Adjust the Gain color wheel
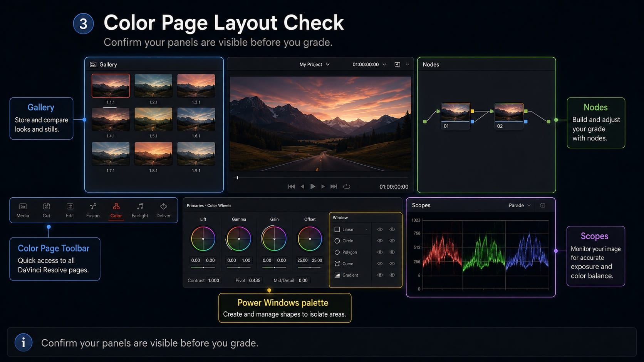Screen dimensions: 644x362 pos(274,239)
